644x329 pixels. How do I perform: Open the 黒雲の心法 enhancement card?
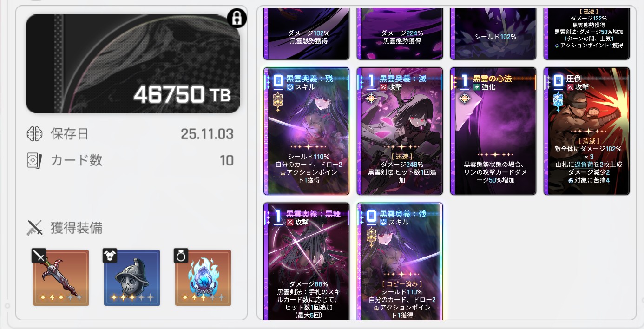click(x=493, y=131)
